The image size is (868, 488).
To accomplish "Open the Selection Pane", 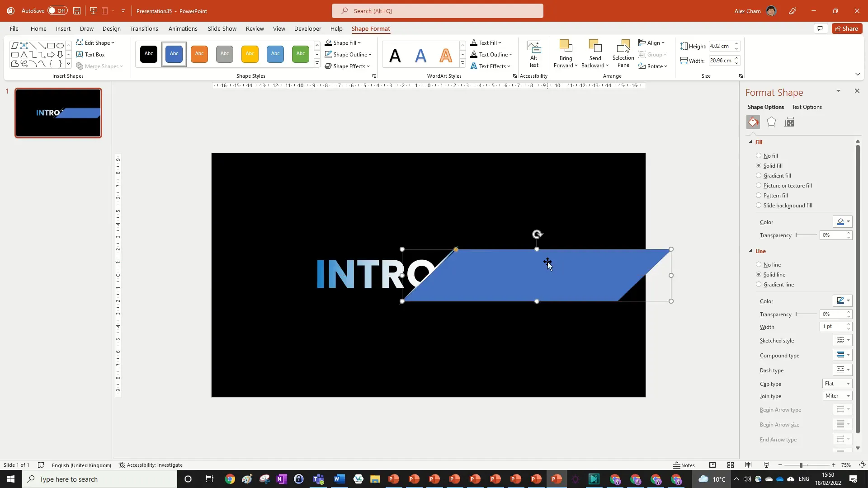I will point(623,54).
